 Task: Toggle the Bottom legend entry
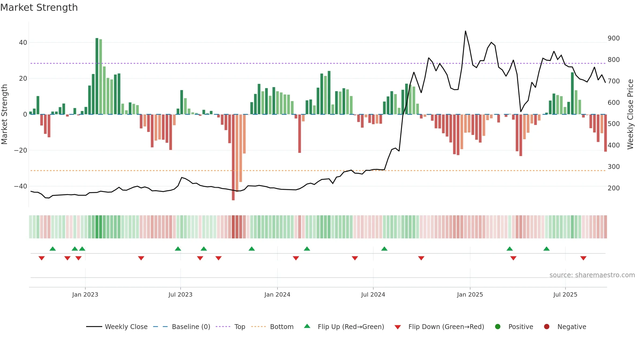point(272,327)
